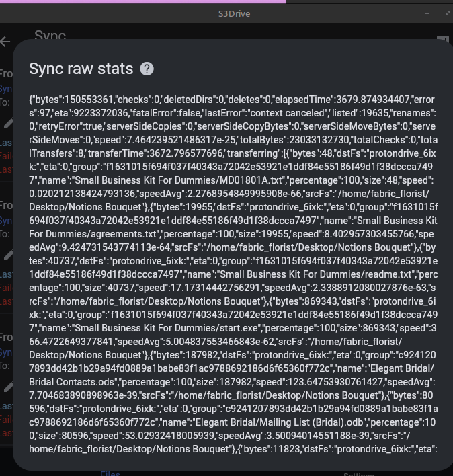
Task: Click the partially hidden top-right Sync page icon
Action: pos(443,39)
